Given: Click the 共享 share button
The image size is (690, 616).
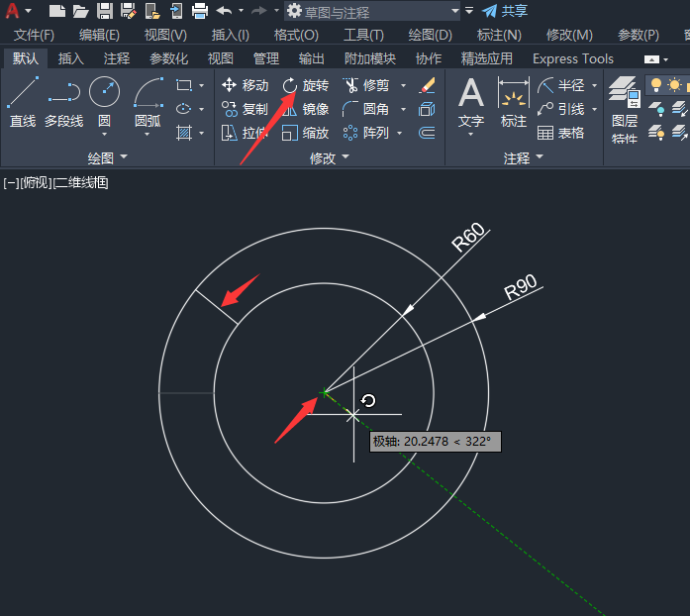Looking at the screenshot, I should [505, 11].
